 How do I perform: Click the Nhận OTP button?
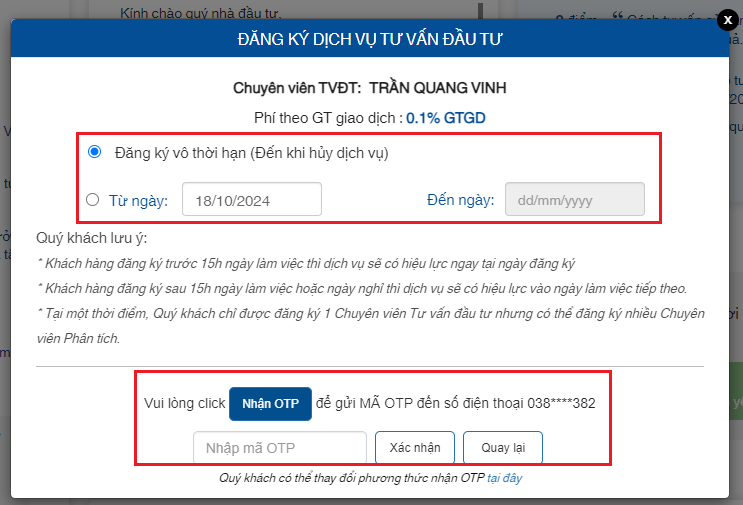[x=270, y=404]
